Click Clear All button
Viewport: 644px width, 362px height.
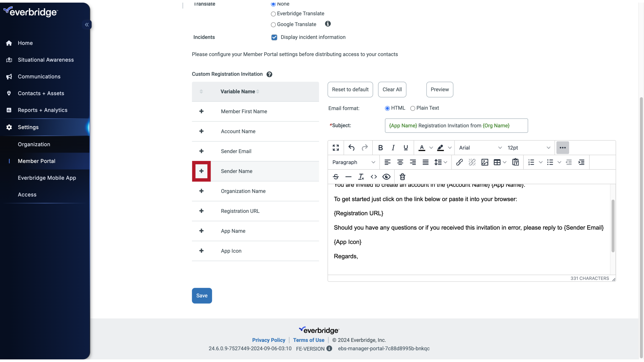392,89
